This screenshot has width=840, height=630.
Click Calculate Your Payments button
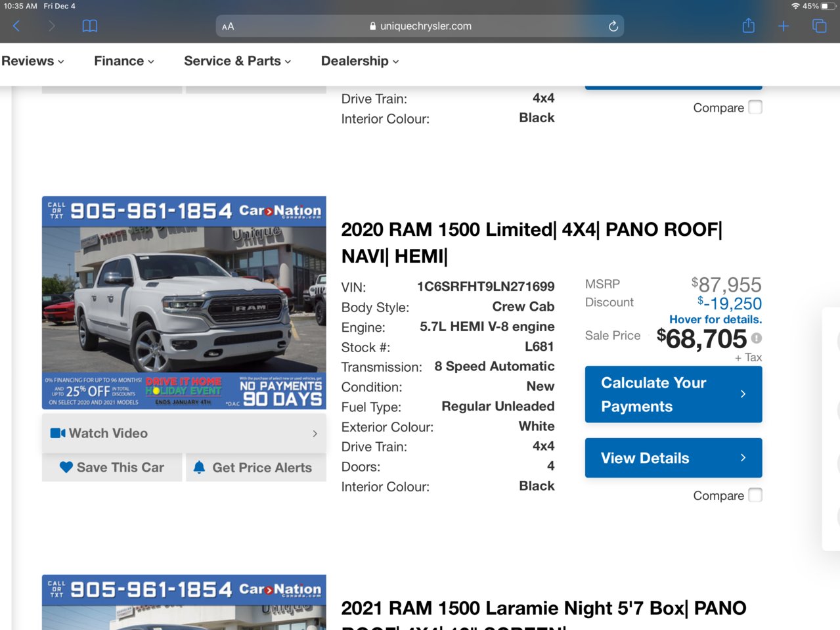pos(673,394)
